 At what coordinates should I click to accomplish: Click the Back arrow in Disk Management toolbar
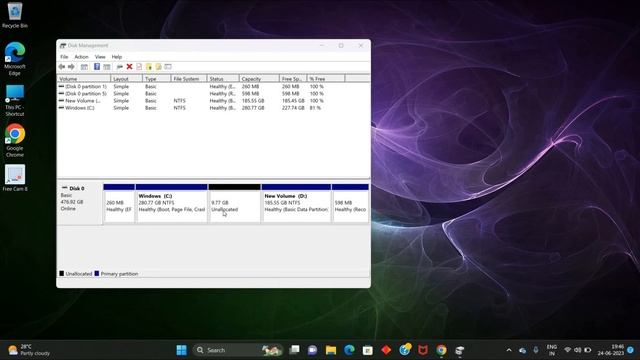(62, 67)
